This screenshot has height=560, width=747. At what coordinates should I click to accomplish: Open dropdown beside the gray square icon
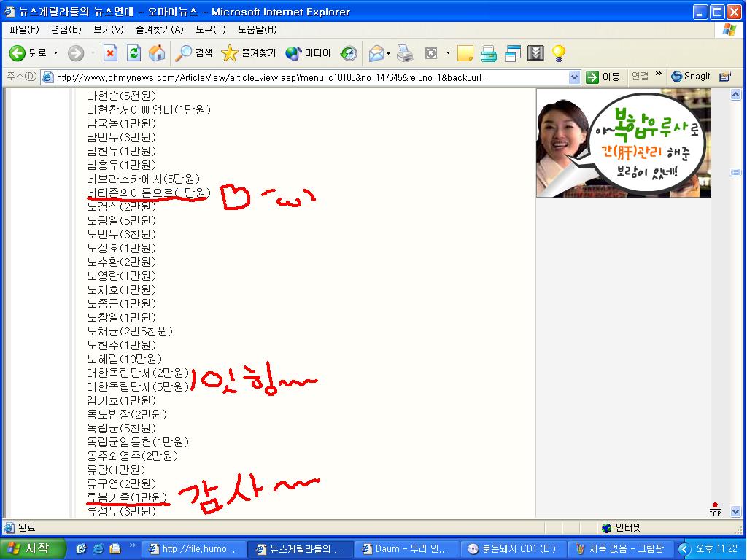click(x=448, y=52)
